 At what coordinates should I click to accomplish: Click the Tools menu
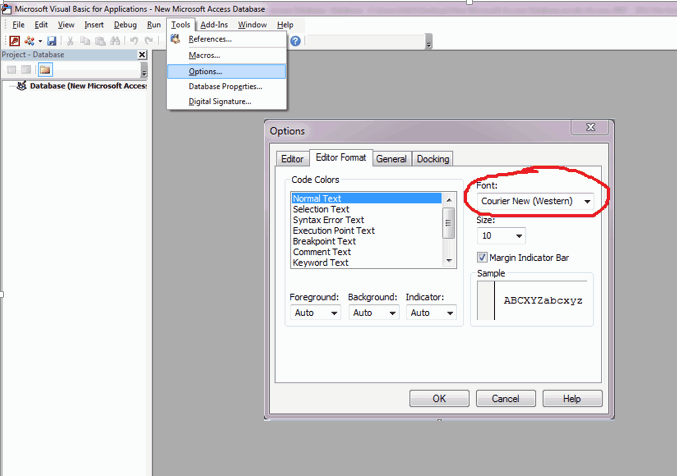pyautogui.click(x=180, y=25)
